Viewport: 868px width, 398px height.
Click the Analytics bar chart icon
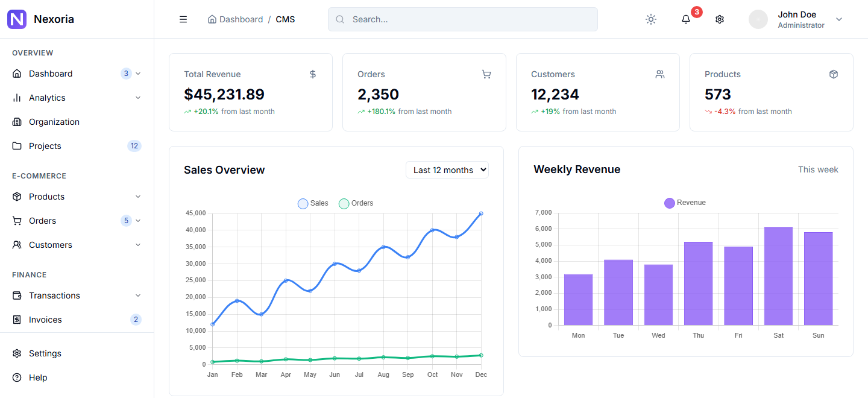click(17, 98)
